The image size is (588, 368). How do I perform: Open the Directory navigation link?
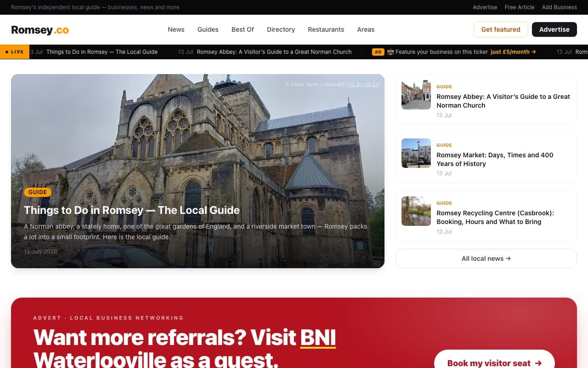click(x=281, y=29)
